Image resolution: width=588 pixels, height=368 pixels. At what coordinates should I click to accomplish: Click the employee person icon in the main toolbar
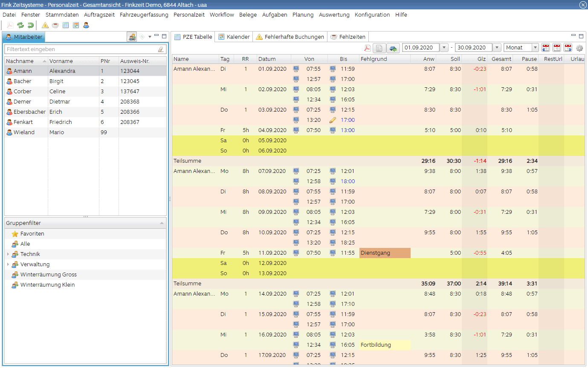coord(86,25)
